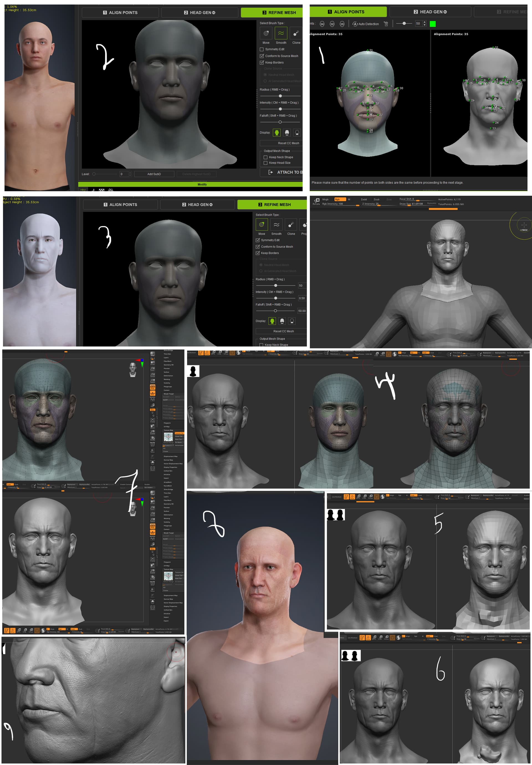Open the bright green color swatch
Viewport: 532px width, 765px height.
433,24
